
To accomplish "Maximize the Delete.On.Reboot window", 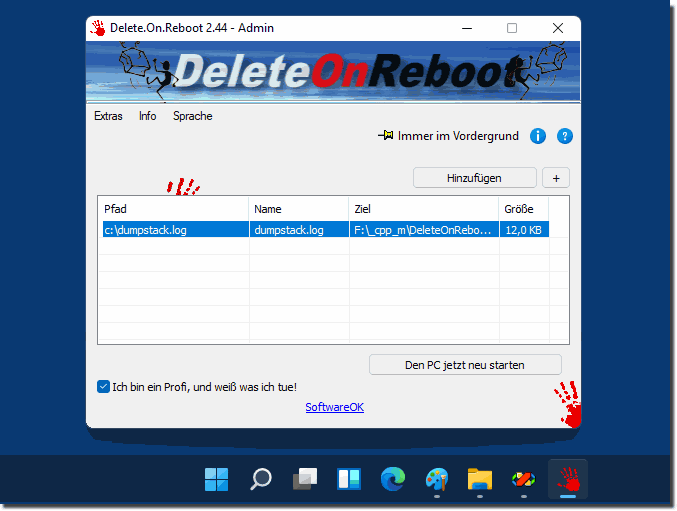I will [x=512, y=28].
